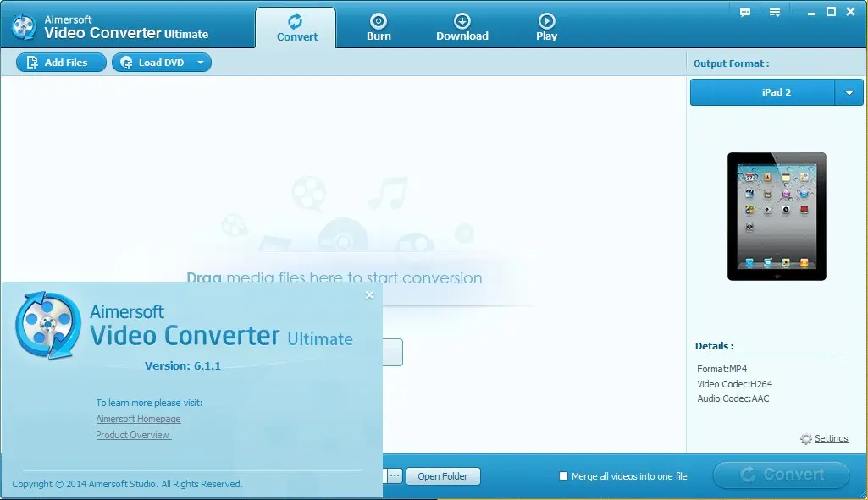Open Settings under the format details
Viewport: 868px width, 500px height.
[x=831, y=438]
